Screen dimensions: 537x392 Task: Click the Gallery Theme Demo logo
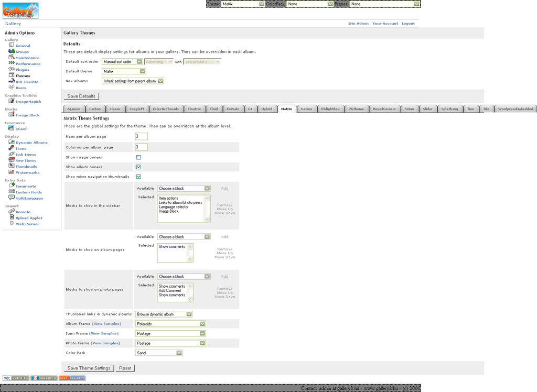[20, 10]
